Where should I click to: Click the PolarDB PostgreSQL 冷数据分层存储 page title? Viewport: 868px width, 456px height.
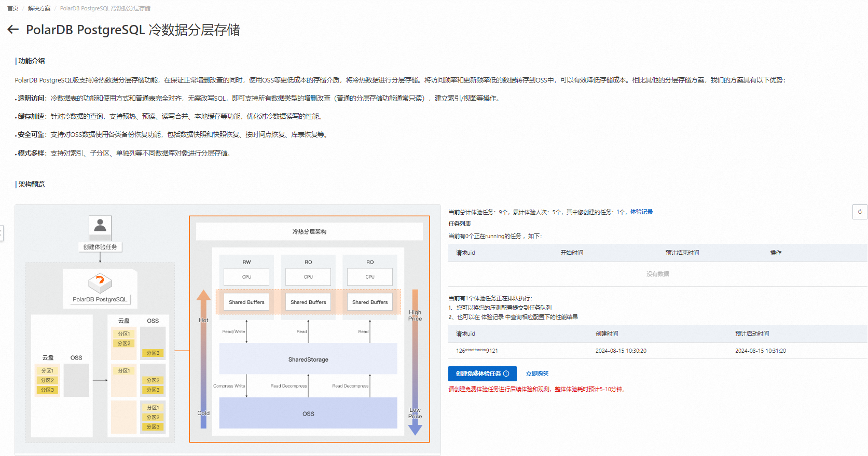click(x=133, y=30)
